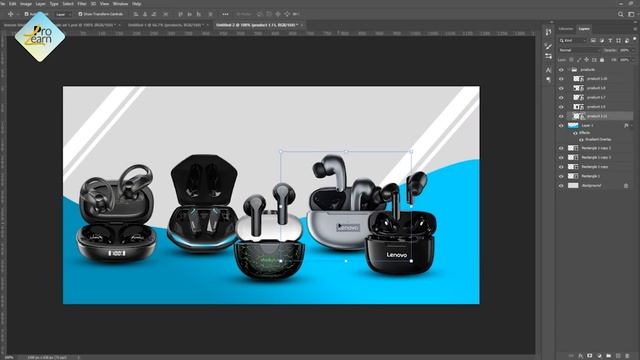Viewport: 640px width, 360px height.
Task: Hide the Layer 1 eye icon
Action: tap(561, 126)
